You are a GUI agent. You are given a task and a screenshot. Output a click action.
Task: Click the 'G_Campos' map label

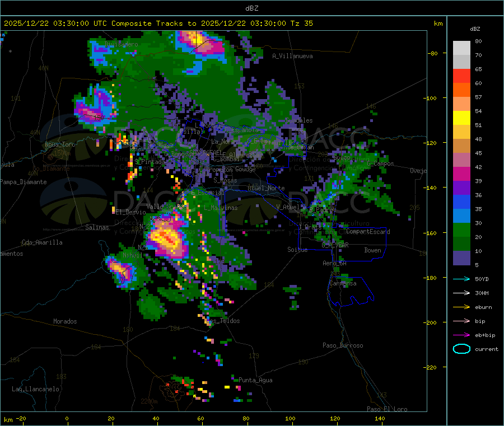(380, 163)
